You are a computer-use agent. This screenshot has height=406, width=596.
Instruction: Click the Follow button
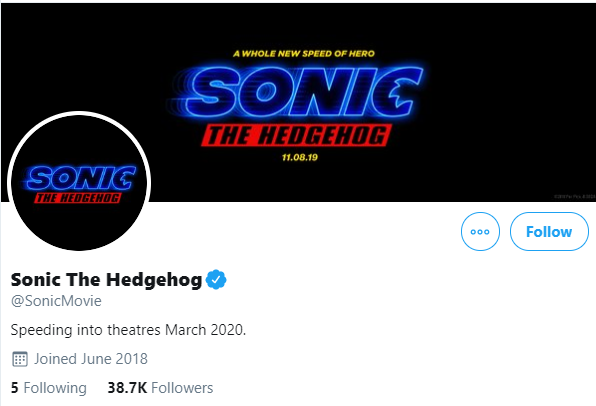click(x=549, y=232)
